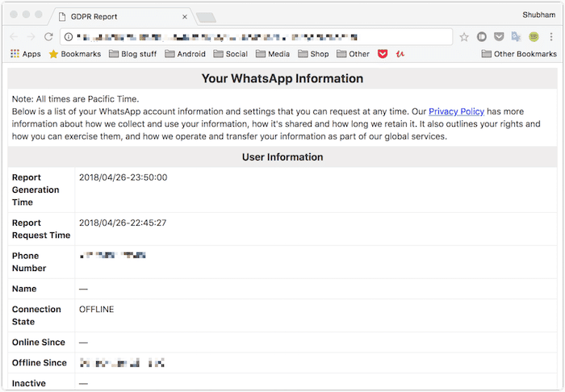Open the Other bookmarks folder

[x=354, y=54]
